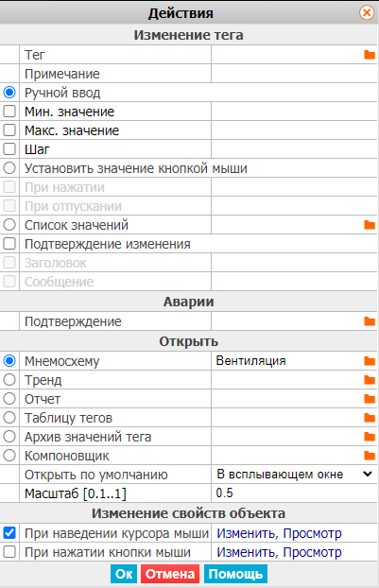Click folder icon in the Отчет row
The height and width of the screenshot is (588, 379).
pos(370,399)
